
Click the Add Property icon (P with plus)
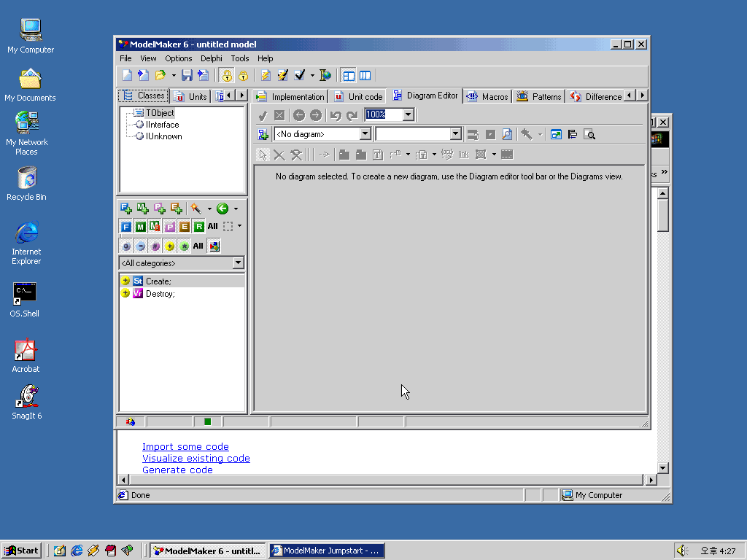[160, 209]
